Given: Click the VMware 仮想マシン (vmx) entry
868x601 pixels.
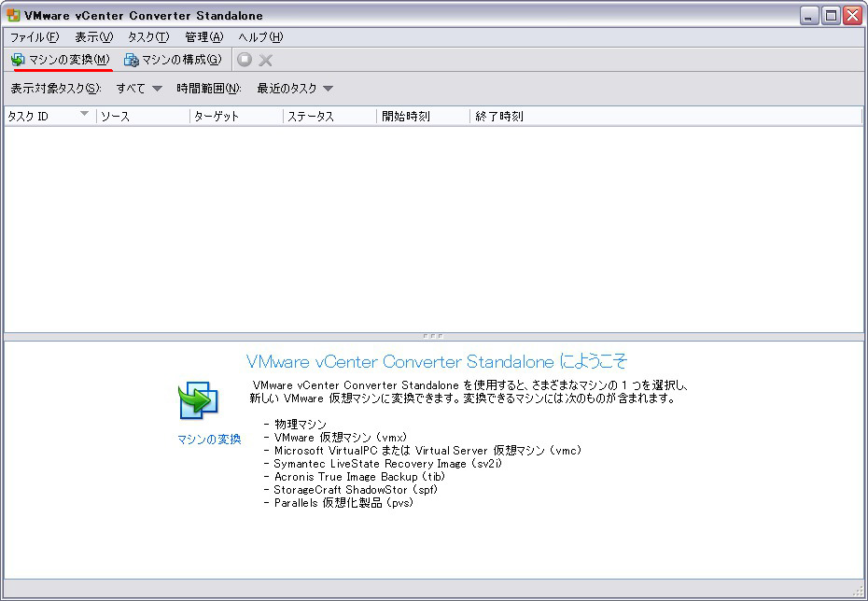Looking at the screenshot, I should [x=341, y=437].
